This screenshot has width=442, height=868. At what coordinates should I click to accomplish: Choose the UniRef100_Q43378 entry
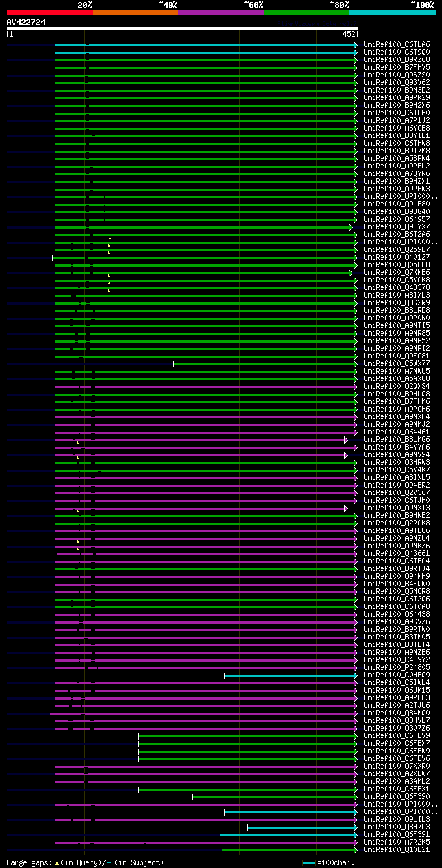[x=396, y=287]
